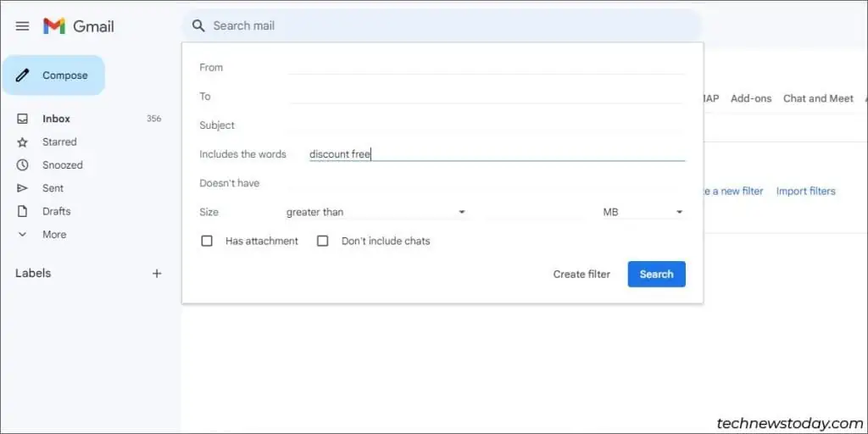Click the Inbox tray icon
Viewport: 868px width, 434px height.
22,119
